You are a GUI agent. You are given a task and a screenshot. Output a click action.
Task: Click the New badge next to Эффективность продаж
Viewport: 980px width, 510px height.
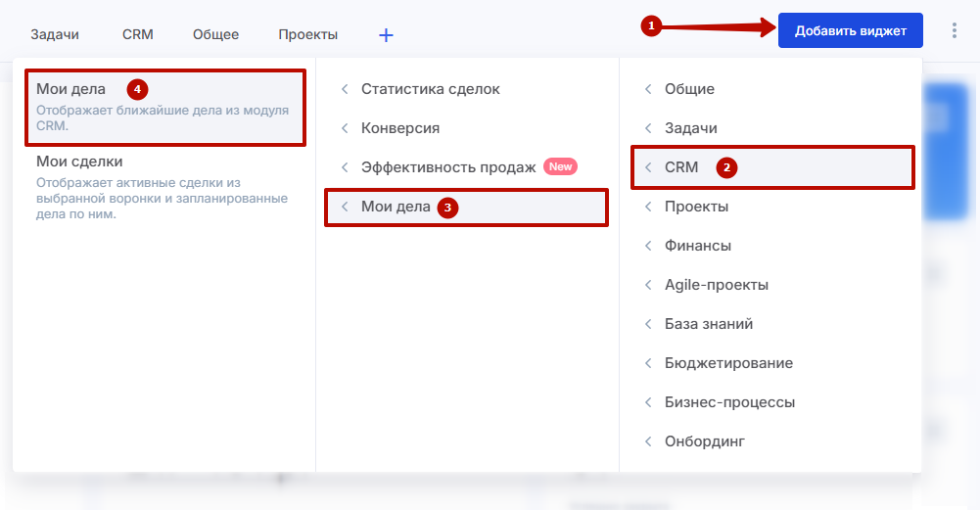point(560,166)
